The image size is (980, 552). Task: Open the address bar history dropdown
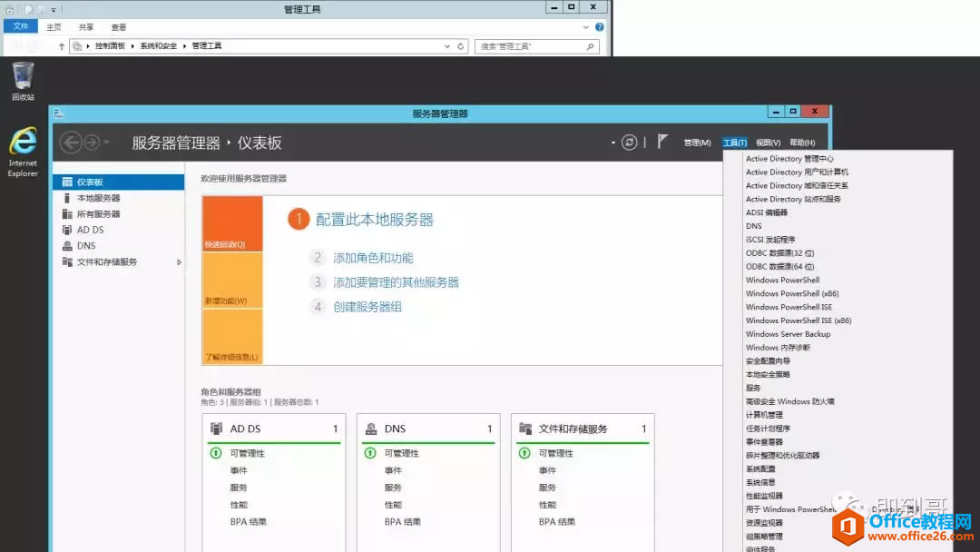(x=446, y=46)
